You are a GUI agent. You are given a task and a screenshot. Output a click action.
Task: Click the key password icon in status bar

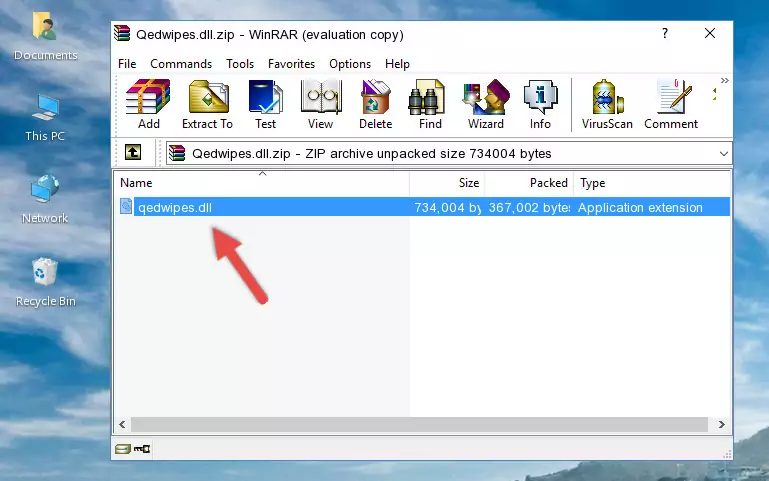tap(142, 449)
